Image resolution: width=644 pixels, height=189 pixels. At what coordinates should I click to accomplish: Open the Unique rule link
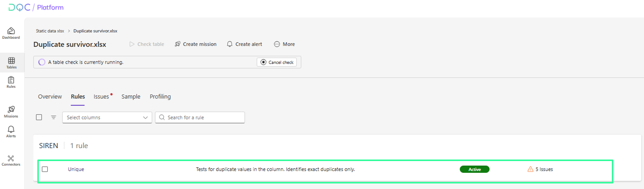tap(76, 169)
